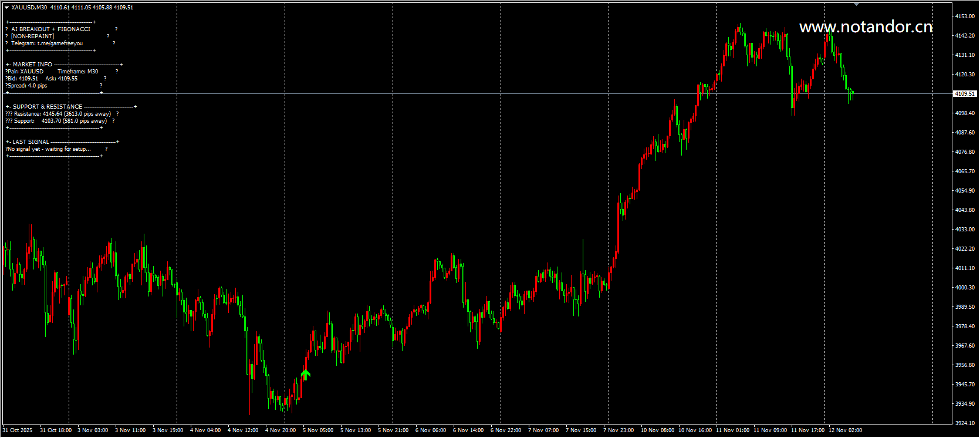Viewport: 980px width, 438px height.
Task: Click the 4033.00 price scale label
Action: tap(965, 230)
